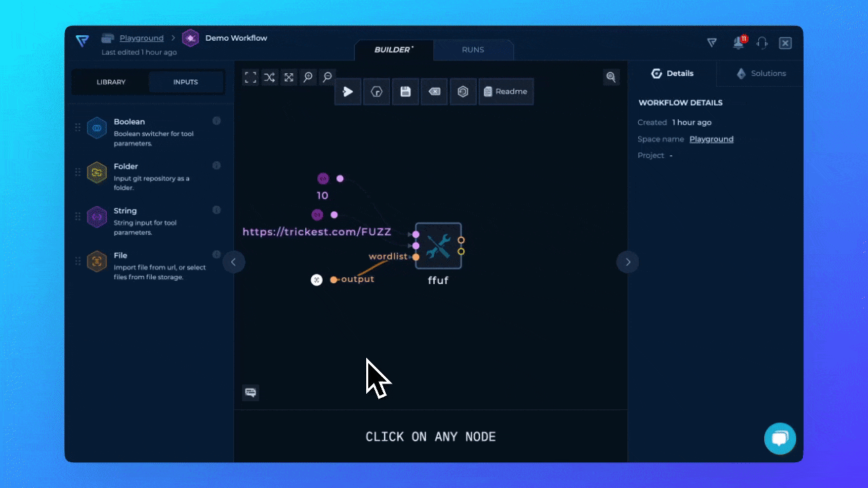The height and width of the screenshot is (488, 868).
Task: Click the drag handle beside Folder
Action: (78, 172)
